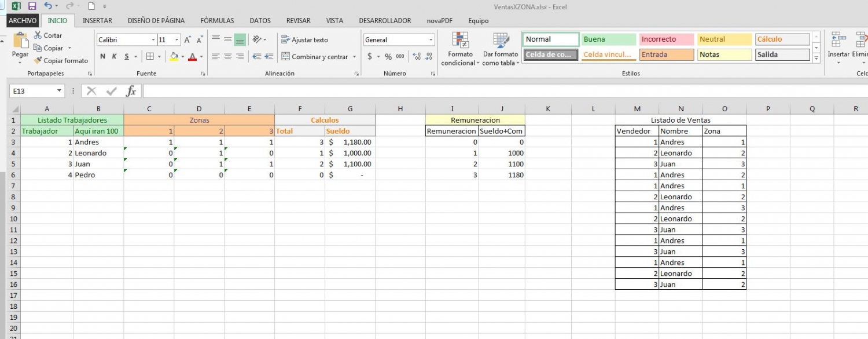Toggle highlighted bottom vertical alignment
This screenshot has width=868, height=339.
click(x=240, y=39)
